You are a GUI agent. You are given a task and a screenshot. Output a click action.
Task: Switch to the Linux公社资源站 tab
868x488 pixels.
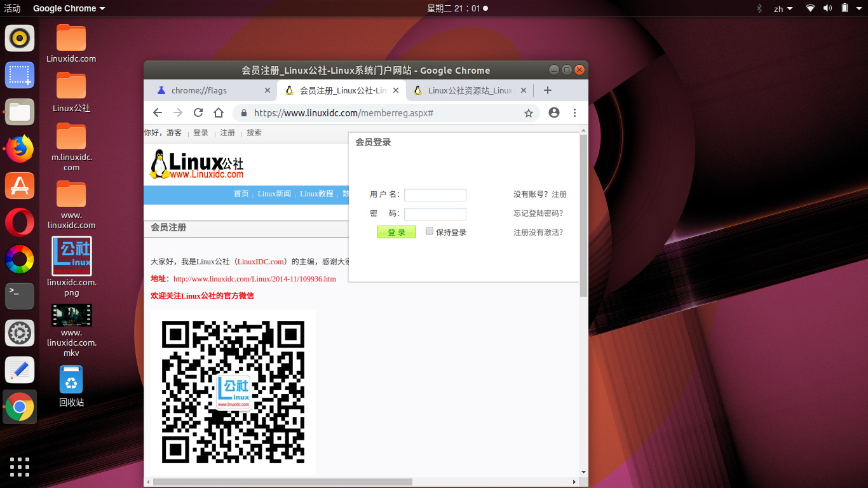coord(468,90)
